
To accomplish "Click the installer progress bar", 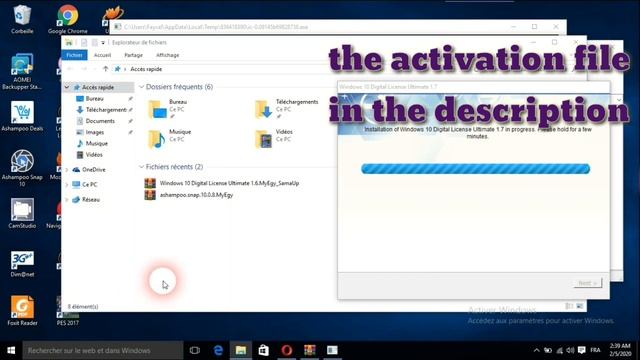I will (476, 169).
